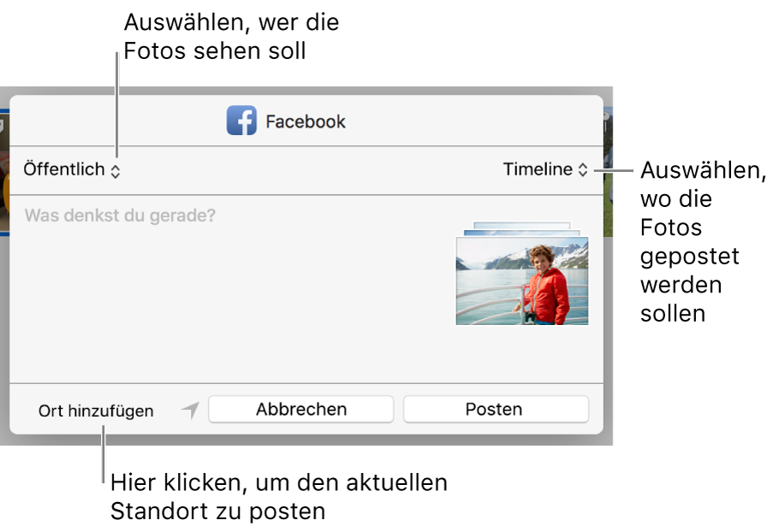This screenshot has width=767, height=532.
Task: Click the Timeline popup chevron arrows
Action: [x=581, y=168]
